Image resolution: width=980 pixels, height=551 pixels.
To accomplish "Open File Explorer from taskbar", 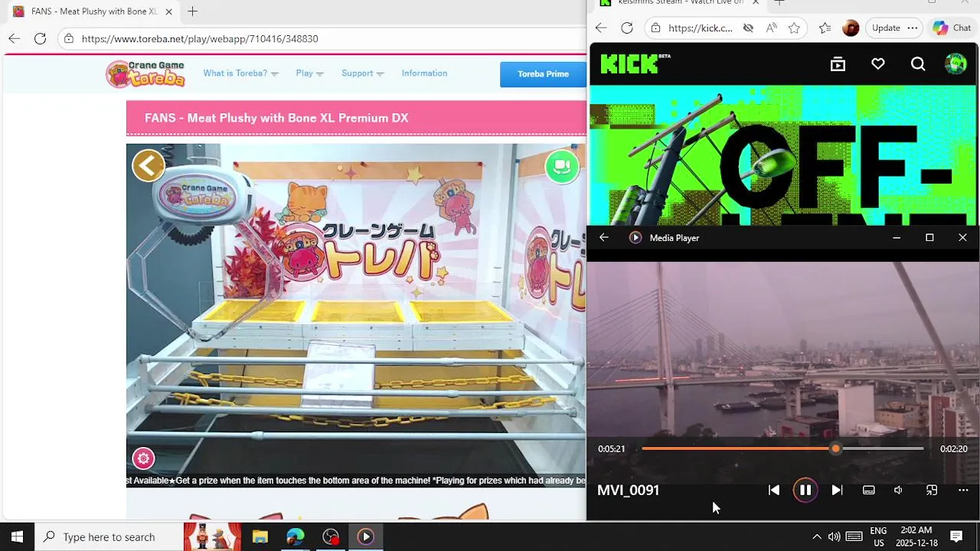I will click(x=260, y=536).
